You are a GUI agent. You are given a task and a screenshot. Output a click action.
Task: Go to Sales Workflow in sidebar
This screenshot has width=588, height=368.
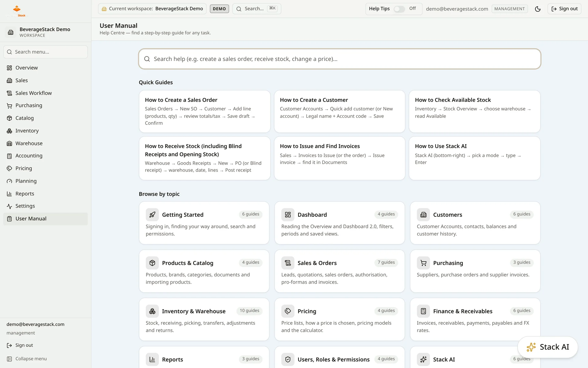(45, 93)
